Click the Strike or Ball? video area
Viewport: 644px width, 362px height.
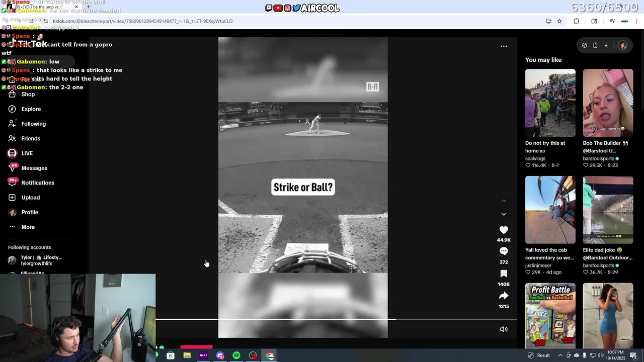[303, 188]
